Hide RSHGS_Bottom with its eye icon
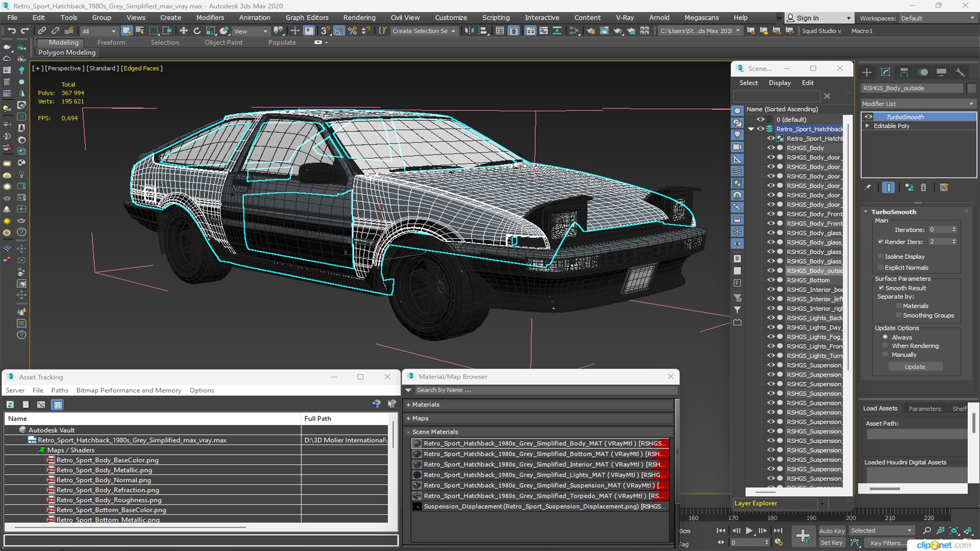 tap(771, 280)
